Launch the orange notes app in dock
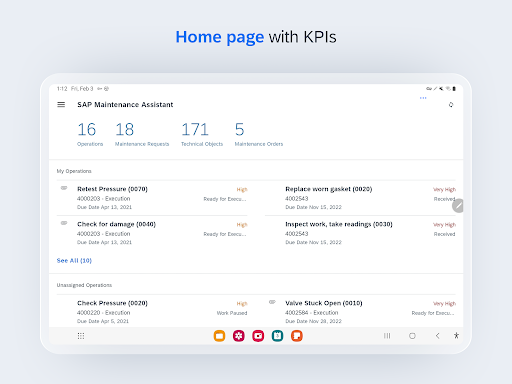The image size is (512, 384). (x=297, y=336)
